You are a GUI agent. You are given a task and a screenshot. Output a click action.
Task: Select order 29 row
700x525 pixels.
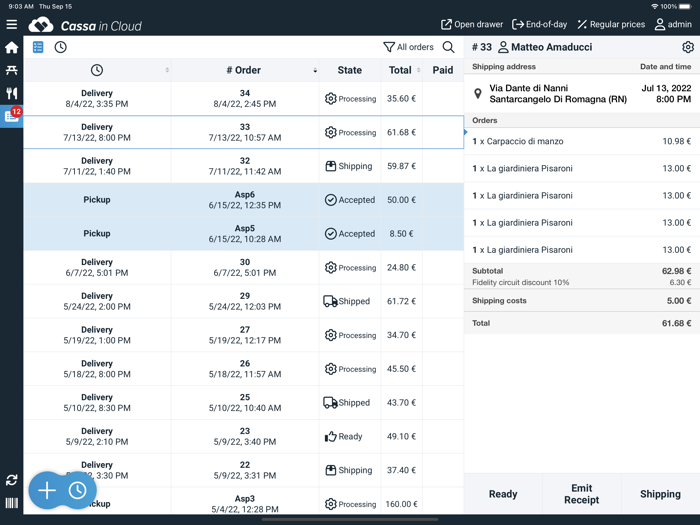pyautogui.click(x=244, y=301)
